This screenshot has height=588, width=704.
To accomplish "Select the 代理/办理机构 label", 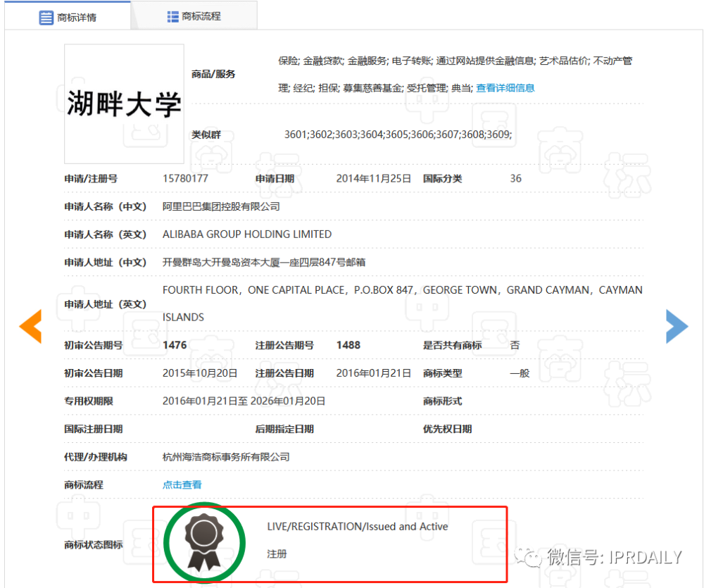I will click(x=96, y=457).
